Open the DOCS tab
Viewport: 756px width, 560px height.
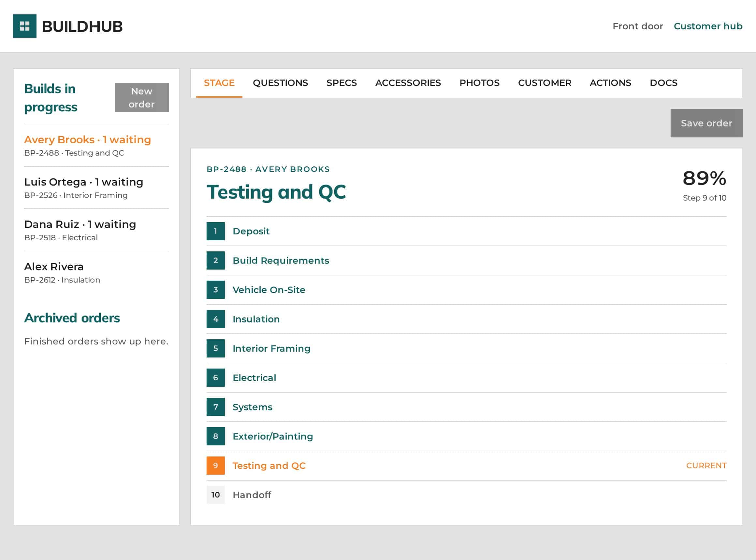(x=663, y=83)
